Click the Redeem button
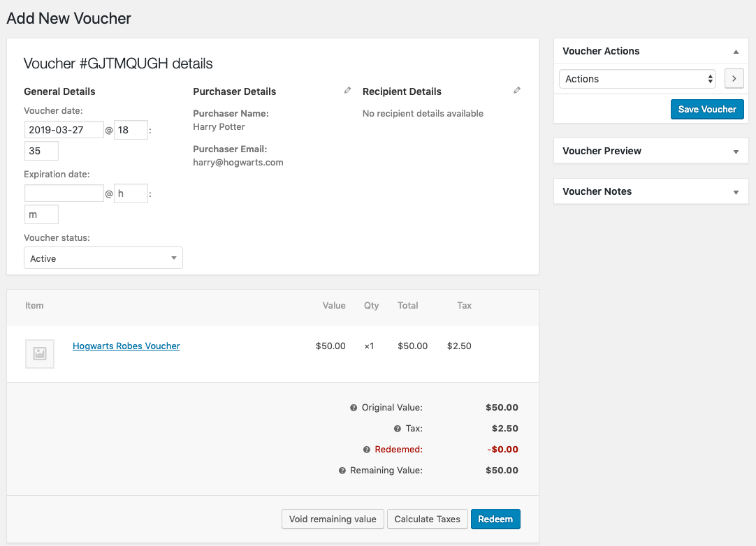The width and height of the screenshot is (756, 546). coord(495,519)
